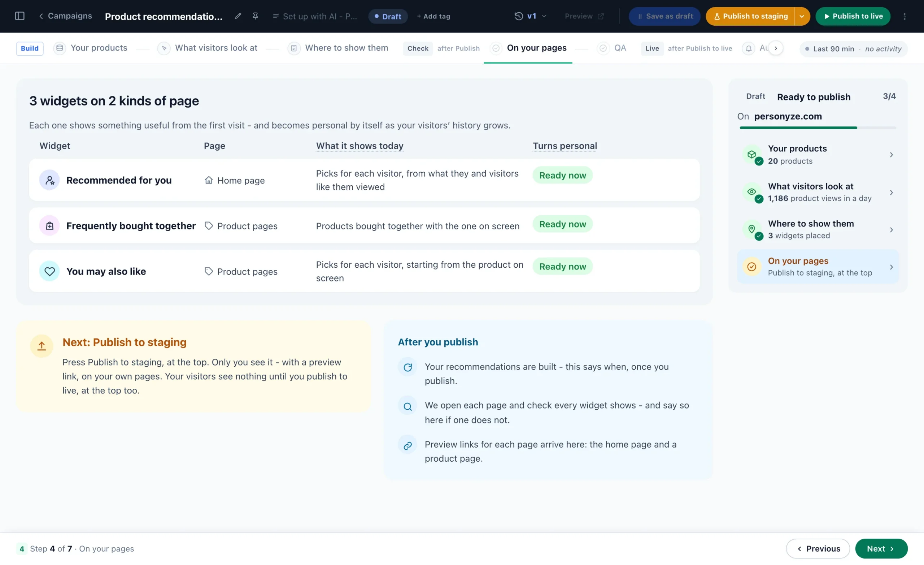Image resolution: width=924 pixels, height=565 pixels.
Task: Click the Recommended for you person icon
Action: tap(49, 180)
